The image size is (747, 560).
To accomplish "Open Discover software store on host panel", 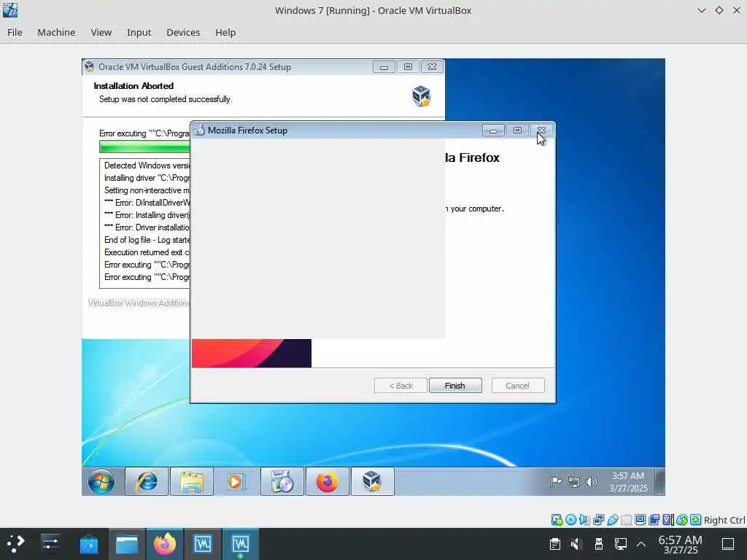I will 88,544.
